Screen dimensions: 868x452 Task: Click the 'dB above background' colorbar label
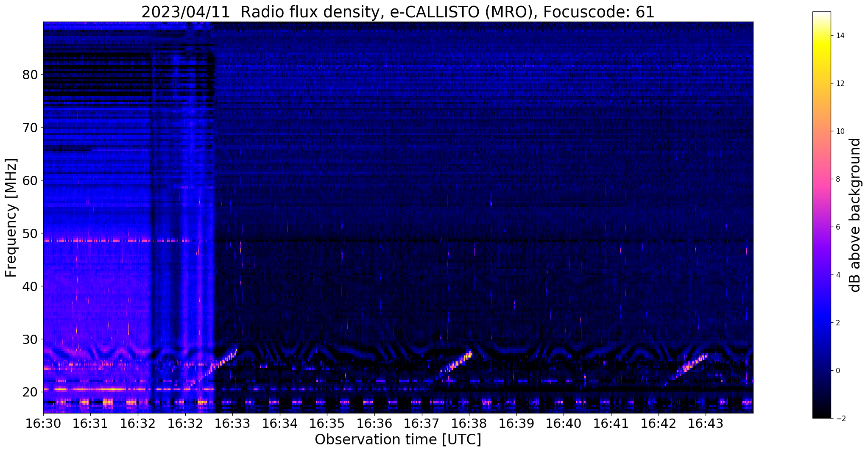point(855,215)
